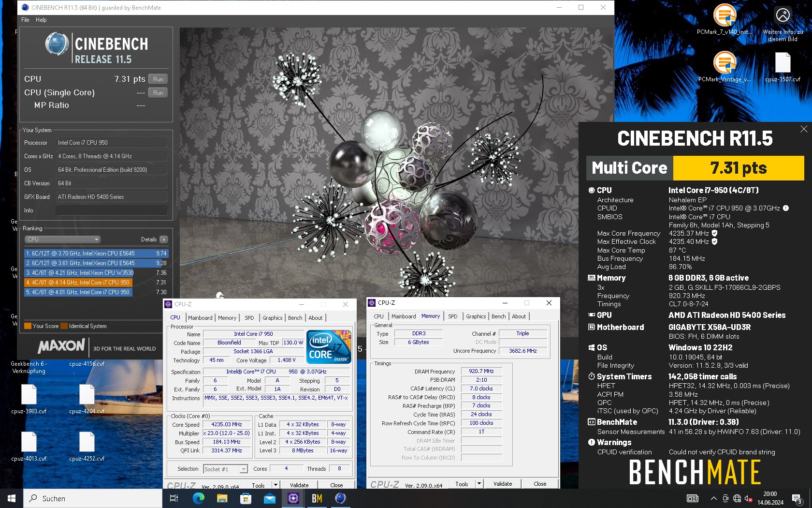Expand ranking Details arrow

(164, 239)
